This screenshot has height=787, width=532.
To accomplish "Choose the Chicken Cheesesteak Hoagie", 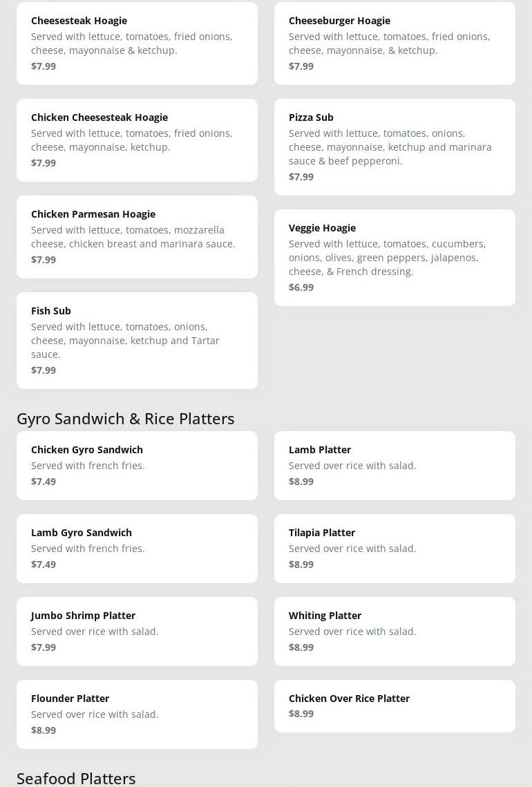I will [137, 140].
